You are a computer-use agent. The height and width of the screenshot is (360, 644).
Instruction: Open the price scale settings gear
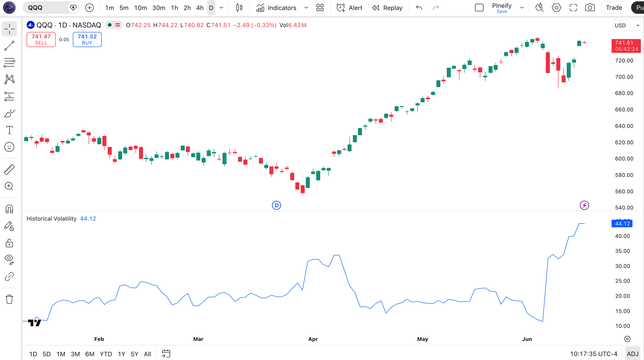tap(627, 339)
